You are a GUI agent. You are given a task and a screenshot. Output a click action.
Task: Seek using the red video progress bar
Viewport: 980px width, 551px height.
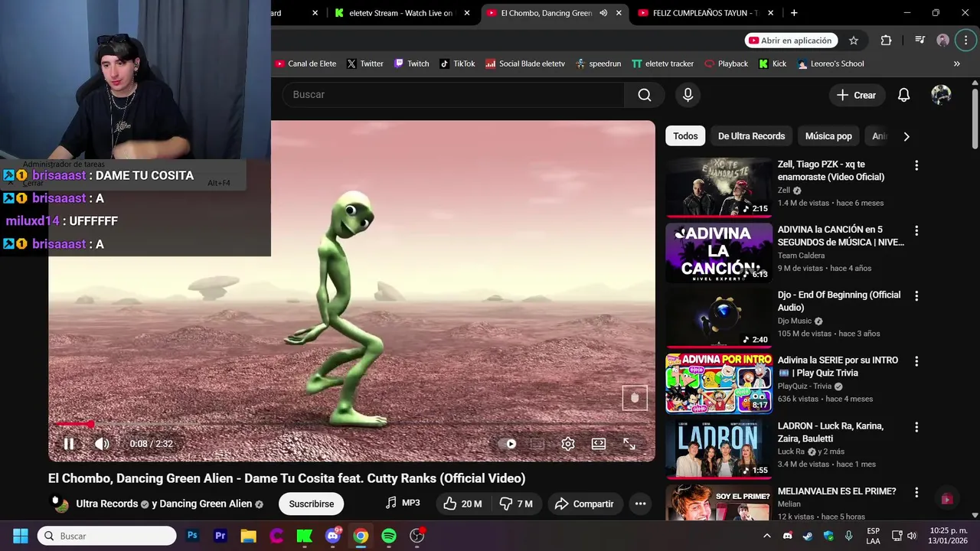[x=351, y=424]
